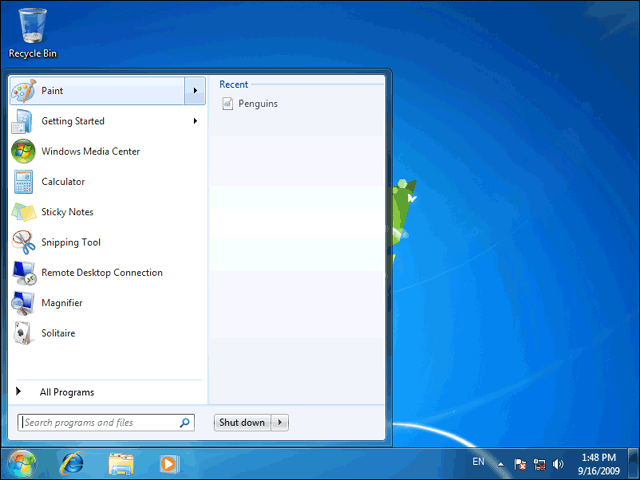Click the volume speaker tray icon
640x480 pixels.
click(x=558, y=464)
